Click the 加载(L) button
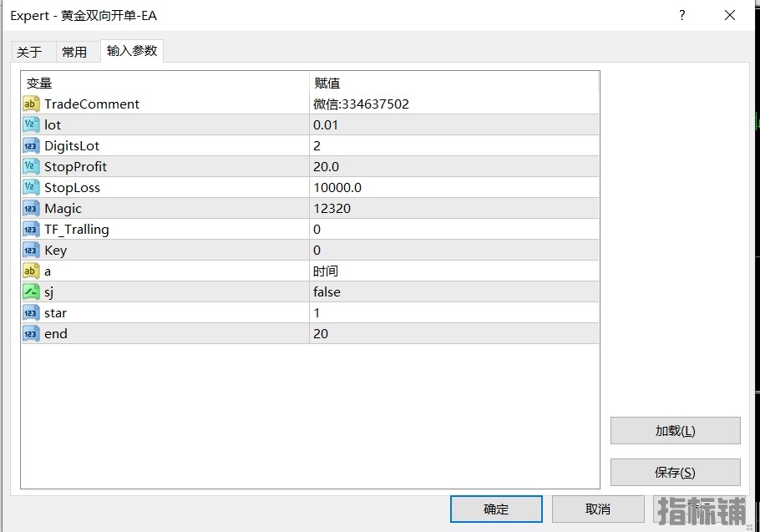The height and width of the screenshot is (532, 760). point(675,430)
